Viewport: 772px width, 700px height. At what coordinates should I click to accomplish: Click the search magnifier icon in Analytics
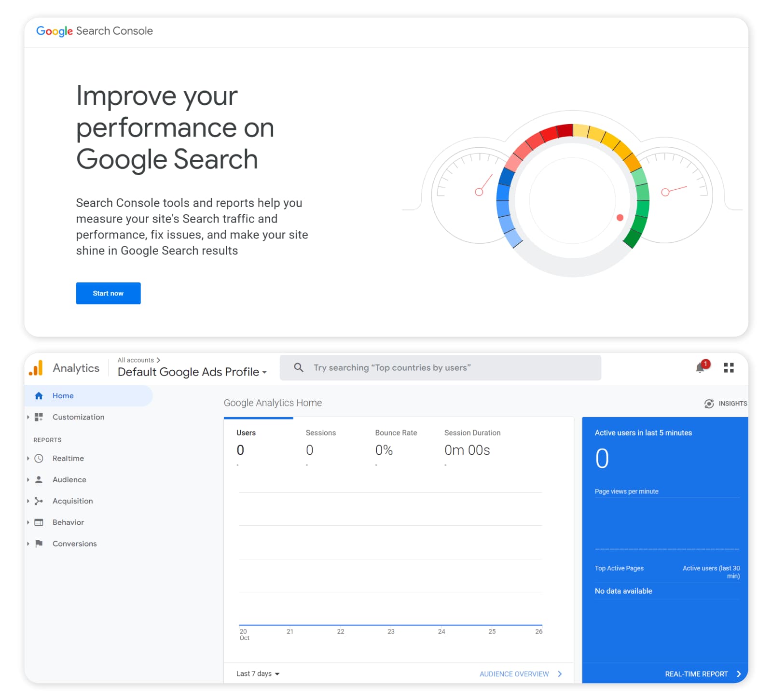(299, 367)
